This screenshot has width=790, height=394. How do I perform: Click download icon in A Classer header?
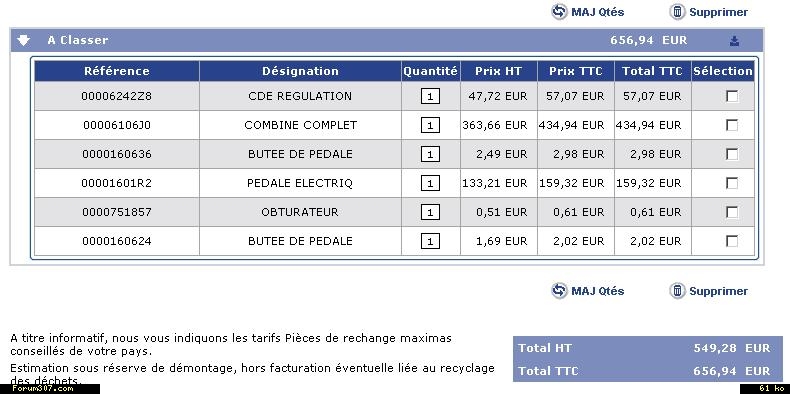point(735,41)
